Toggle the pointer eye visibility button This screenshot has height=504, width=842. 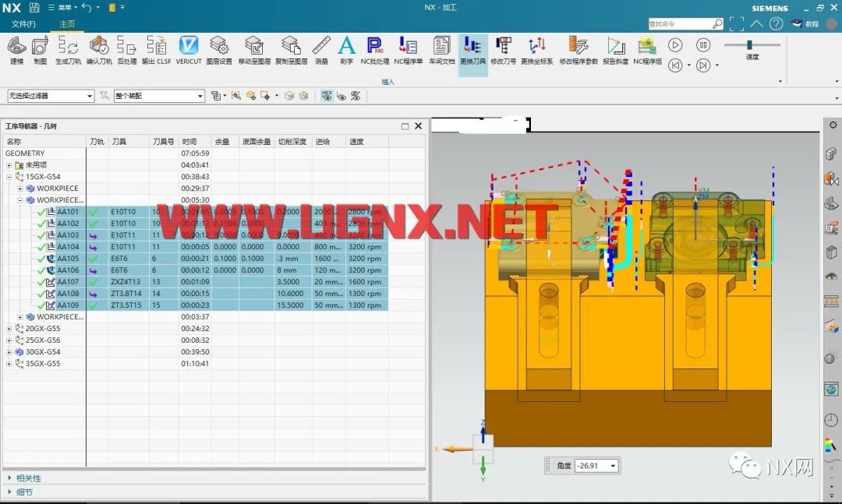[x=341, y=96]
